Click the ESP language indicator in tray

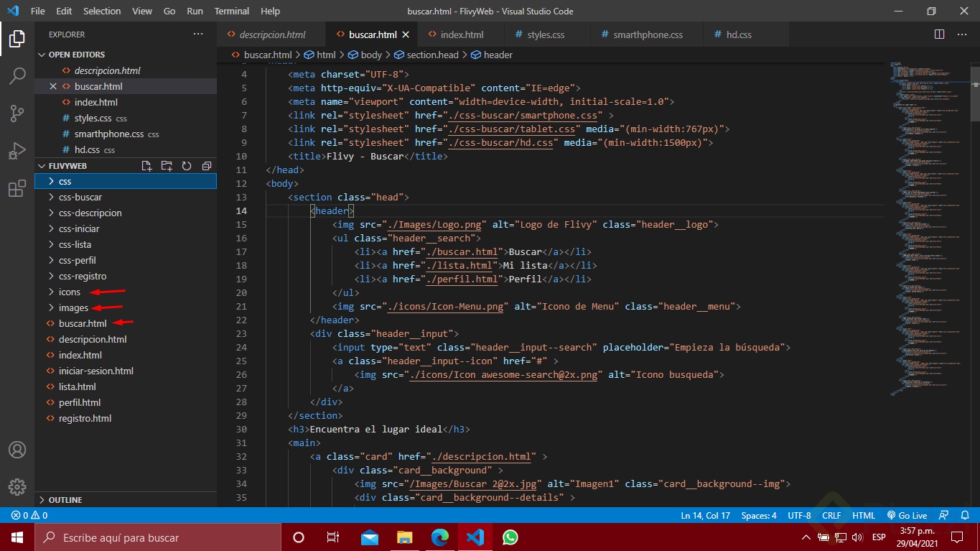(879, 537)
